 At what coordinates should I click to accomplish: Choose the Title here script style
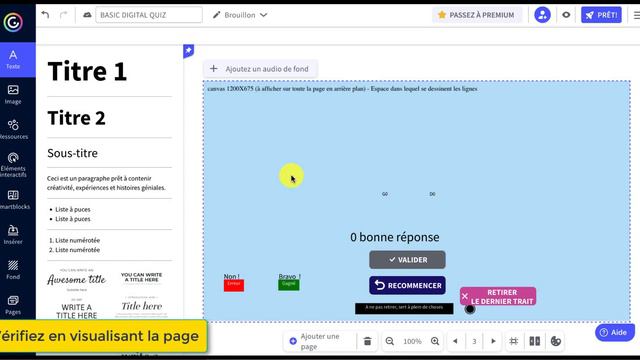point(142,306)
